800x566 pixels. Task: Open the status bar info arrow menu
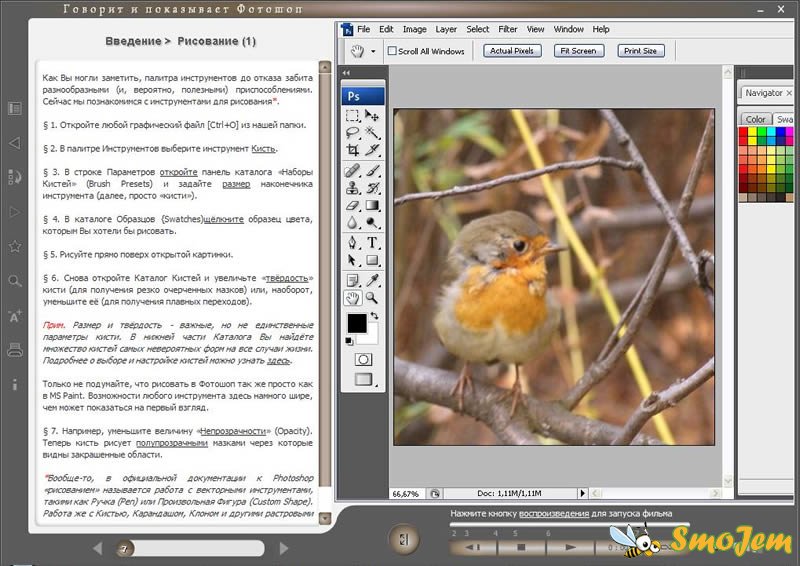pos(582,494)
